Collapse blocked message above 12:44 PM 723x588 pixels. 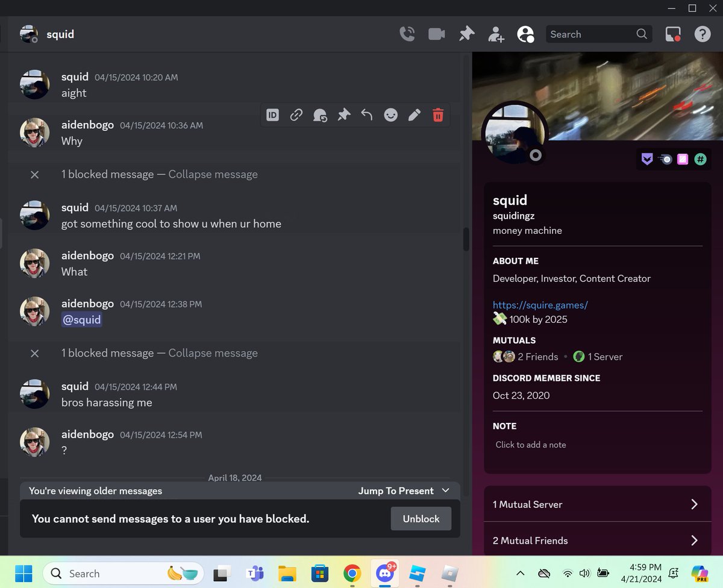pyautogui.click(x=213, y=353)
